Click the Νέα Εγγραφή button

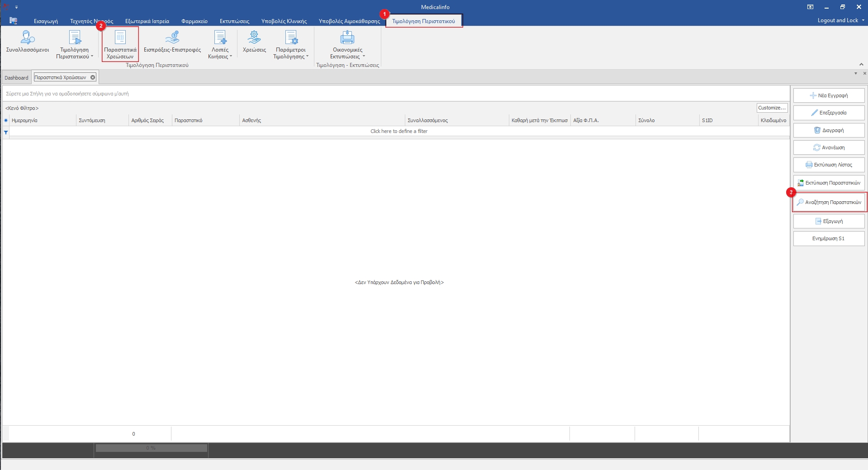pyautogui.click(x=828, y=95)
